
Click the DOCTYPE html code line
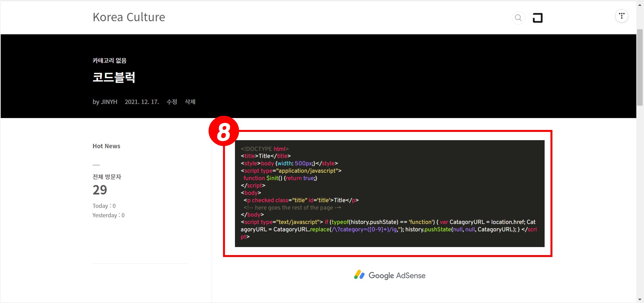(265, 149)
